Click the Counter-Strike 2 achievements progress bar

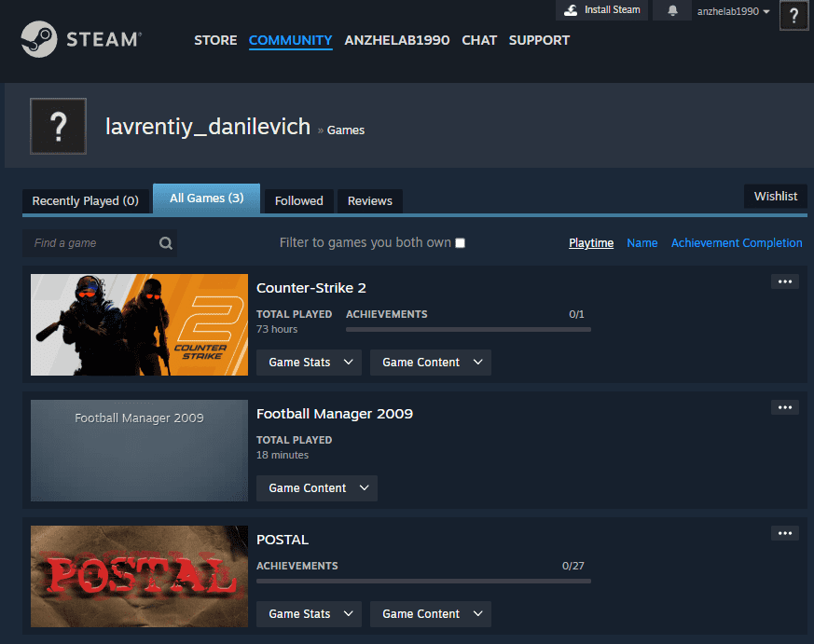468,329
